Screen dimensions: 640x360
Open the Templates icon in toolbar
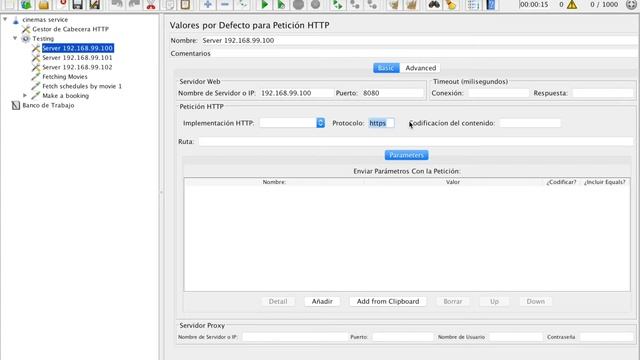coord(26,4)
